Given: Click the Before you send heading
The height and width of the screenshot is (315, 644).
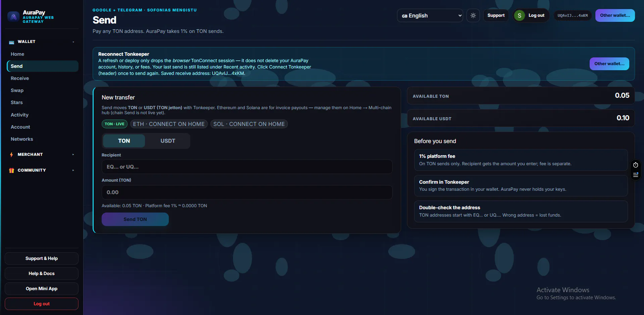Looking at the screenshot, I should [x=435, y=141].
